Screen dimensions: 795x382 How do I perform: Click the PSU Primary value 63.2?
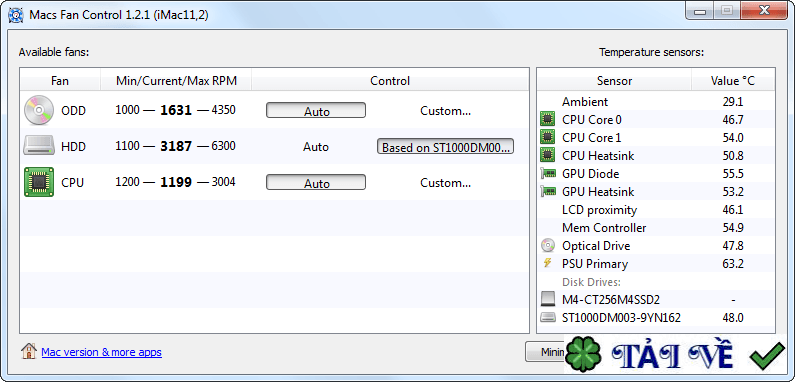(733, 264)
